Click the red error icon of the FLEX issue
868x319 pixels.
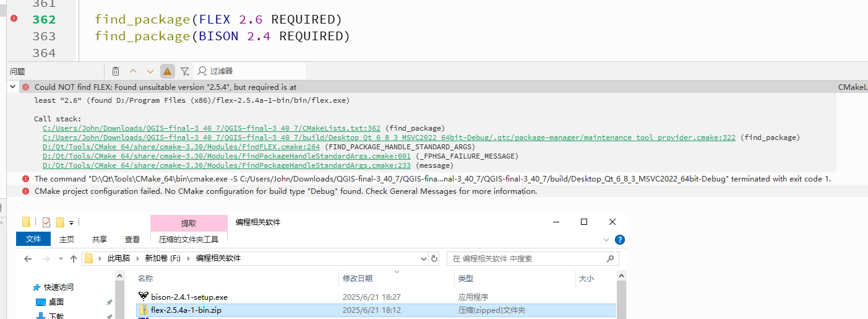pos(25,87)
